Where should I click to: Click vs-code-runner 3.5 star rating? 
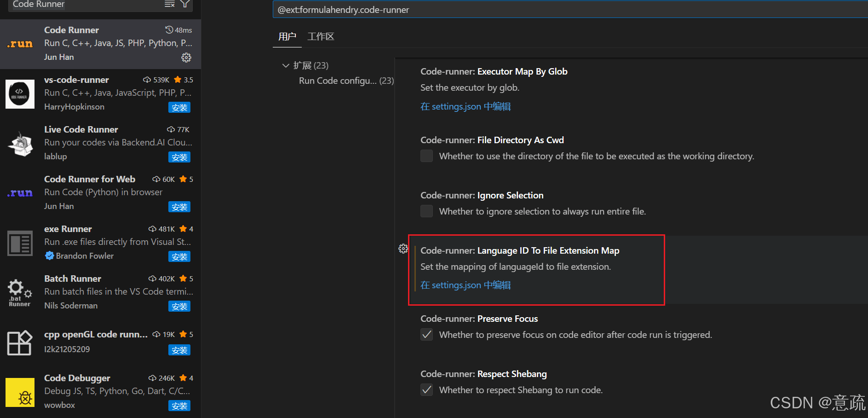184,80
